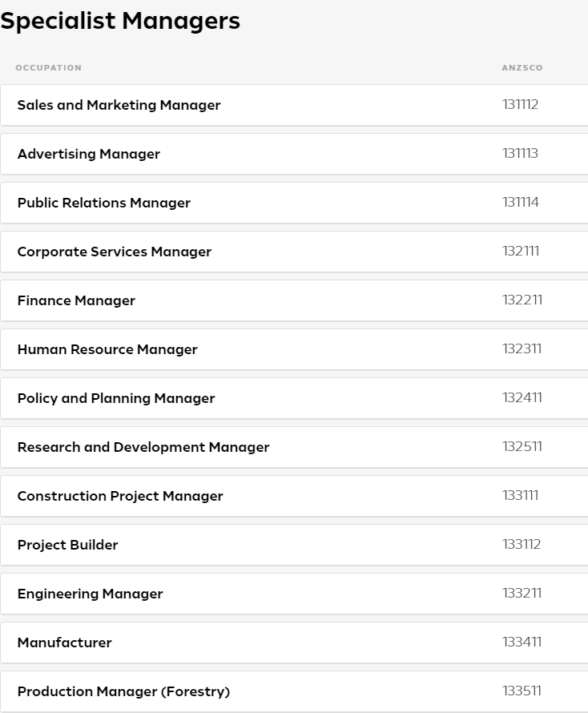Open the Engineering Manager listing
Screen dimensions: 588x713
[90, 594]
